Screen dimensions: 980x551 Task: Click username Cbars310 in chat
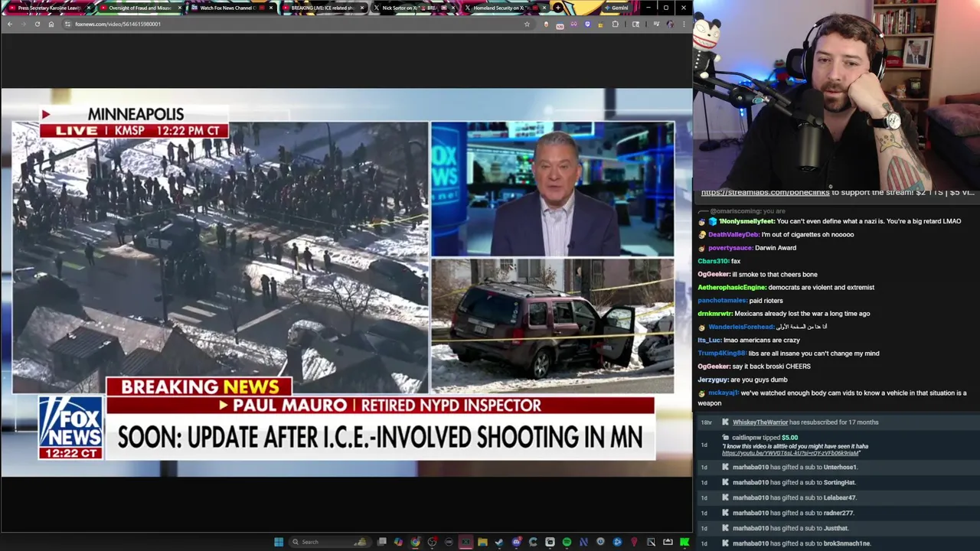[713, 261]
